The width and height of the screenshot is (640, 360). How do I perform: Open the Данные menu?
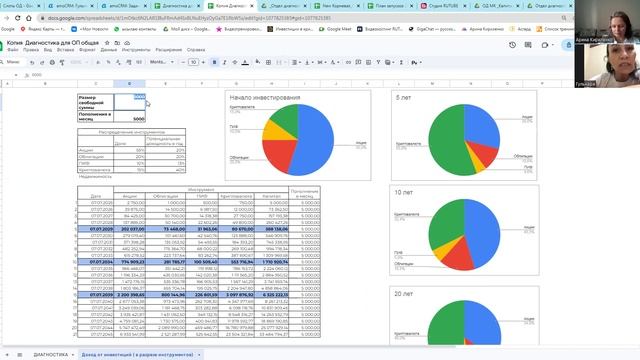109,49
